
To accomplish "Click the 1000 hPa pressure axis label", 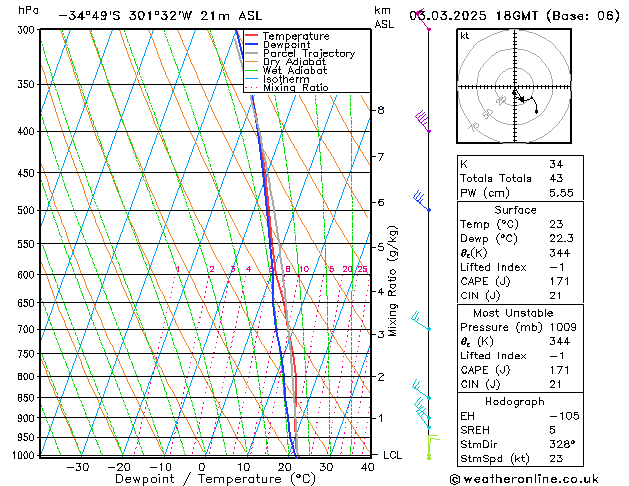I will click(x=26, y=455).
